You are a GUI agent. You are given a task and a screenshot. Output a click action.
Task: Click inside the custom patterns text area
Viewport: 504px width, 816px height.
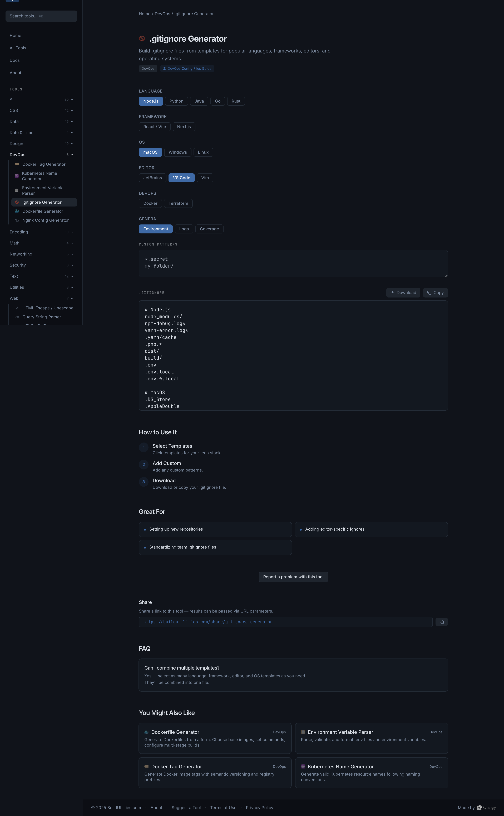[x=293, y=263]
